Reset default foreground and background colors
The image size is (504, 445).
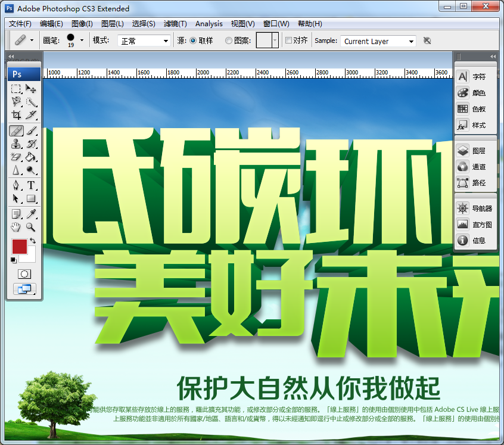point(13,260)
